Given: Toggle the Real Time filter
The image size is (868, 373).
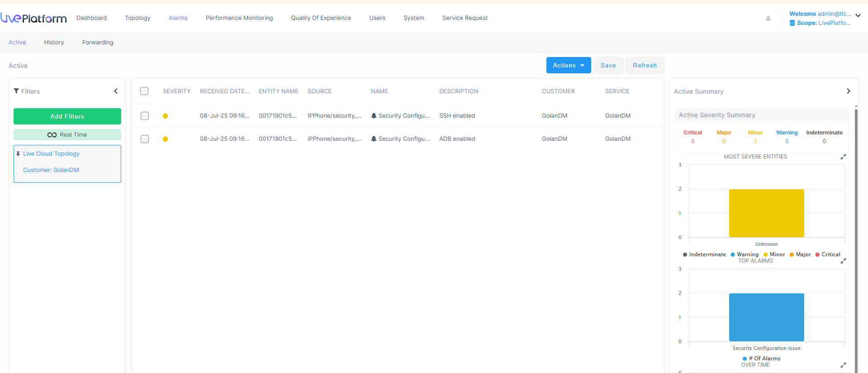Looking at the screenshot, I should coord(67,135).
